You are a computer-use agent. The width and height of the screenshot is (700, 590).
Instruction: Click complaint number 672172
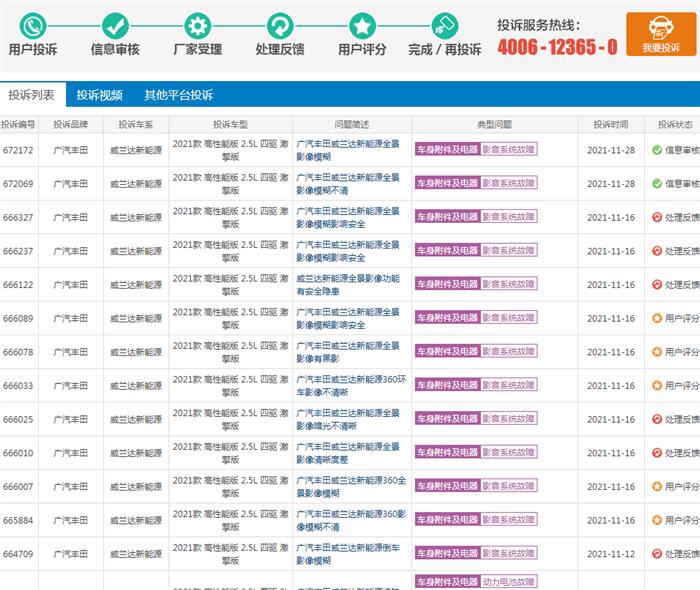[x=18, y=150]
